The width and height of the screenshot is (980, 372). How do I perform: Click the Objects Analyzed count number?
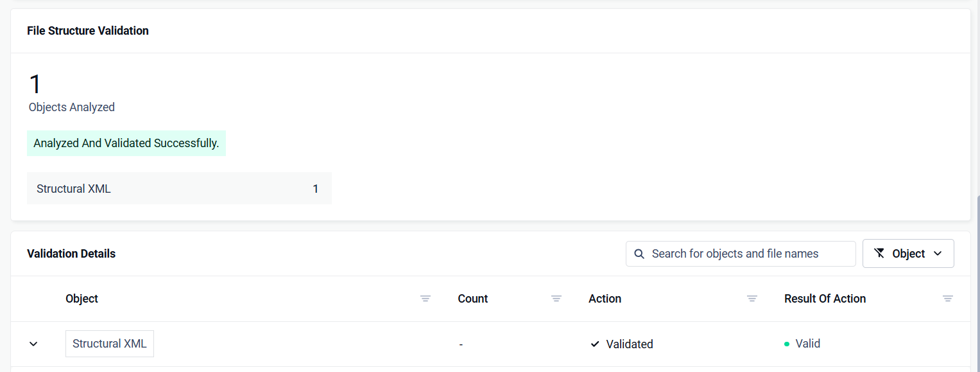35,84
